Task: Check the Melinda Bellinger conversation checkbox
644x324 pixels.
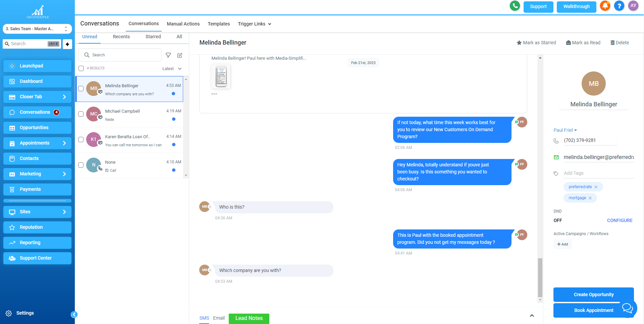Action: (x=81, y=89)
